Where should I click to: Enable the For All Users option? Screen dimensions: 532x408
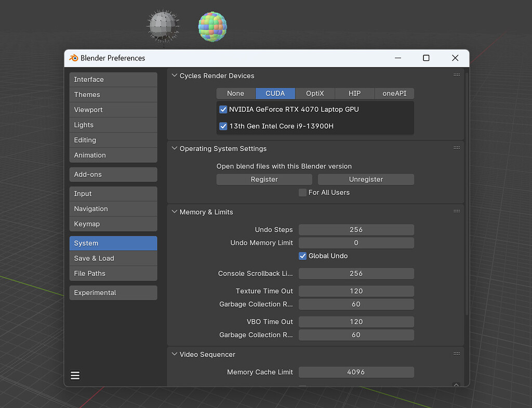tap(302, 192)
